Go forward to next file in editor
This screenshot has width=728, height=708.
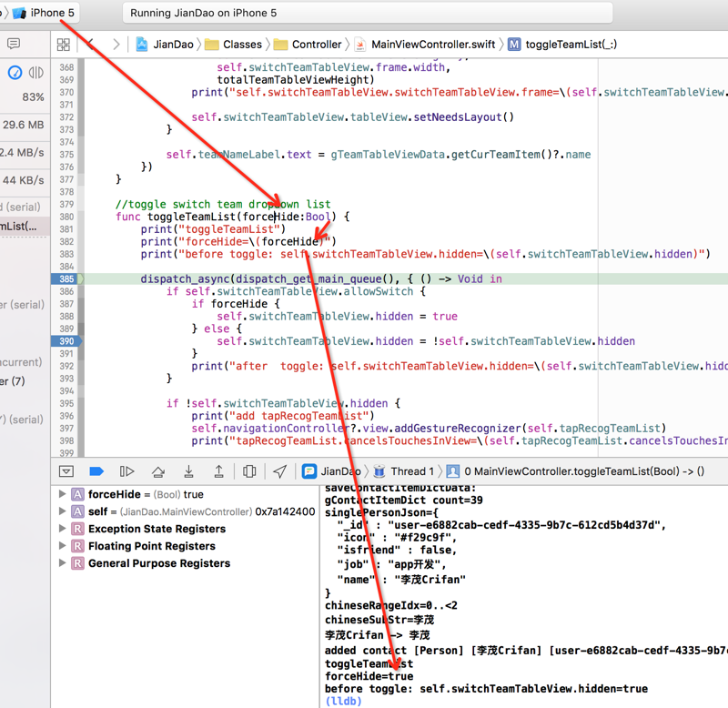(116, 45)
